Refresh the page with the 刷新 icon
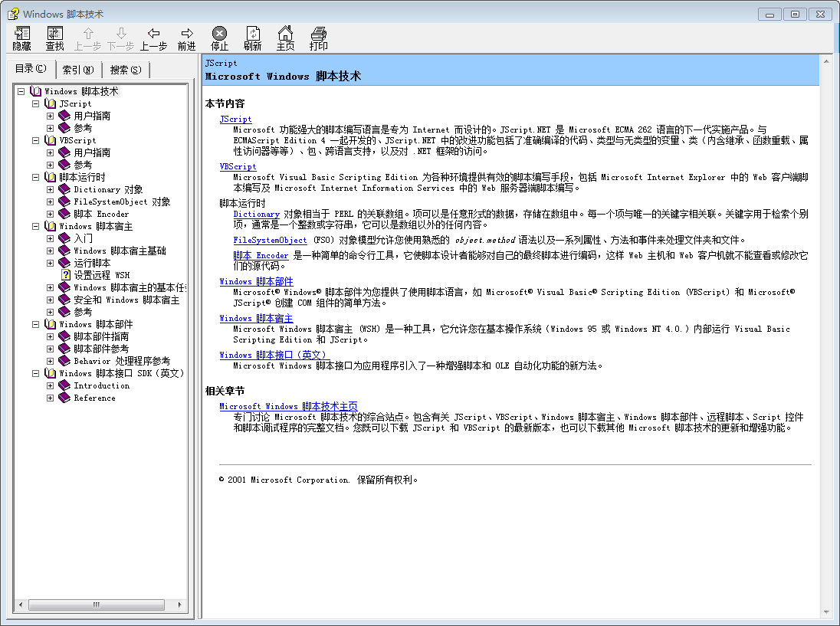 [252, 34]
